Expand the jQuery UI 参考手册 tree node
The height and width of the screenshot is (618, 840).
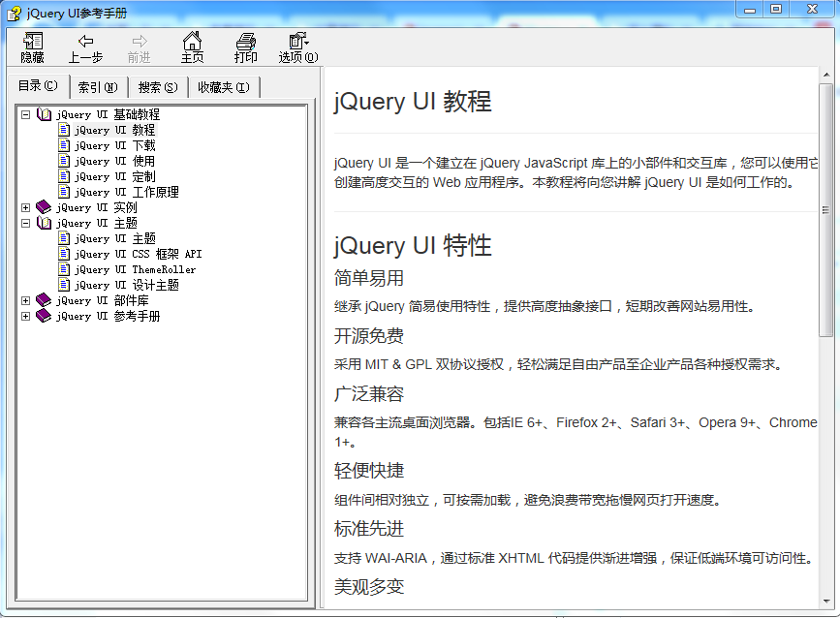26,316
